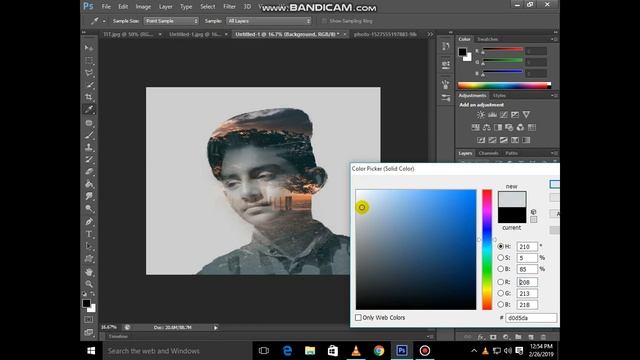Open the File menu
Image resolution: width=640 pixels, height=360 pixels.
[x=106, y=7]
